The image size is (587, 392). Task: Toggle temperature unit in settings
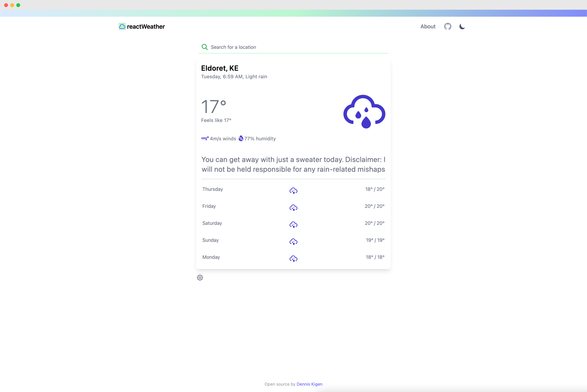pos(200,277)
